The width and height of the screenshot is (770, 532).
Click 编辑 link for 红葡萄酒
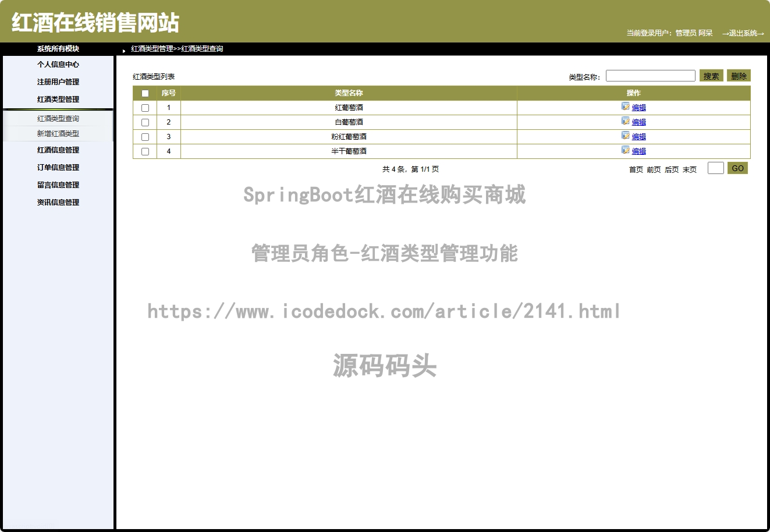click(639, 108)
